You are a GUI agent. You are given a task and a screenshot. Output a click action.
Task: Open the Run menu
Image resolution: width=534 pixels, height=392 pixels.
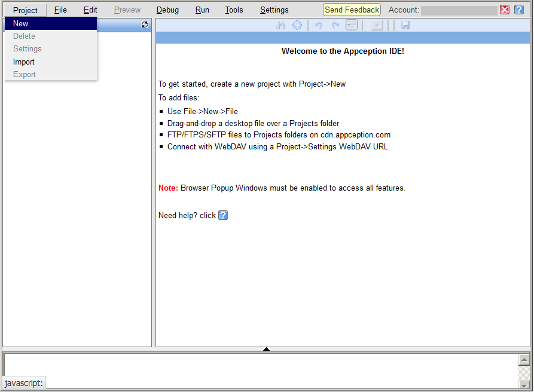point(202,10)
